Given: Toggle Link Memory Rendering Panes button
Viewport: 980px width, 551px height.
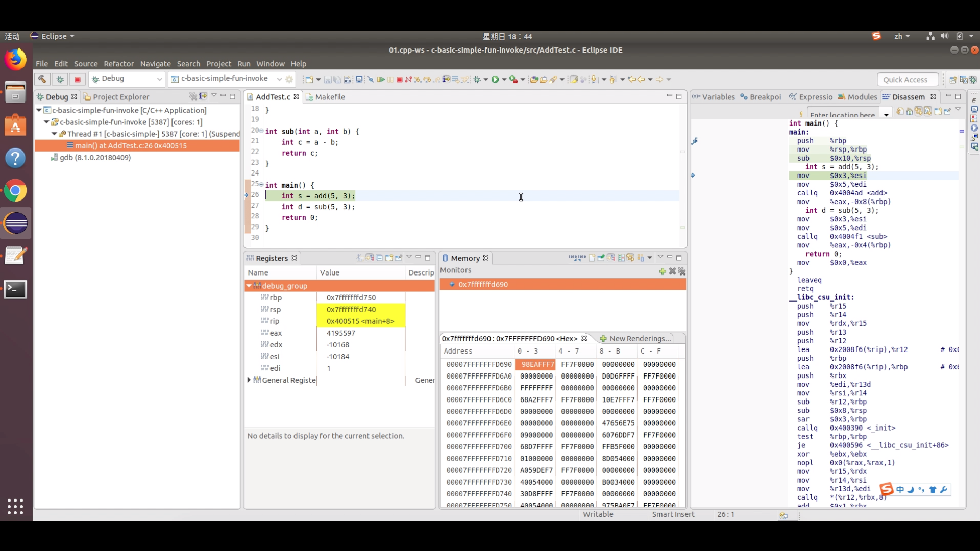Looking at the screenshot, I should pos(630,258).
